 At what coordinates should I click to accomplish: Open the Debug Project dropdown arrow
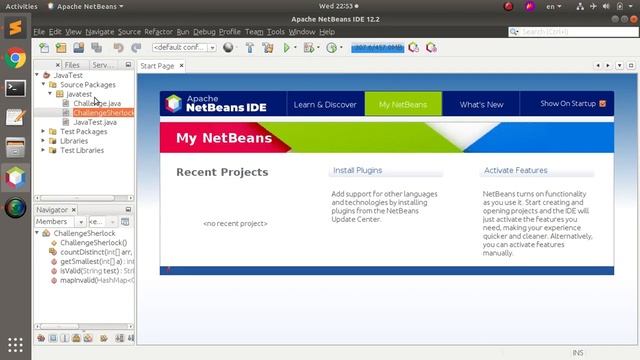coord(318,48)
